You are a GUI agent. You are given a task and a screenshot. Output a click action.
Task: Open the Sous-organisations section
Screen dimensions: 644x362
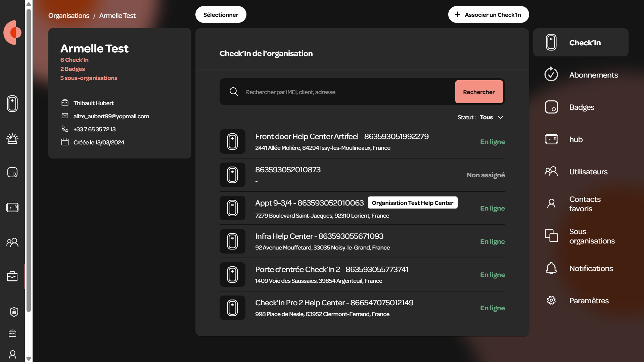tap(581, 236)
